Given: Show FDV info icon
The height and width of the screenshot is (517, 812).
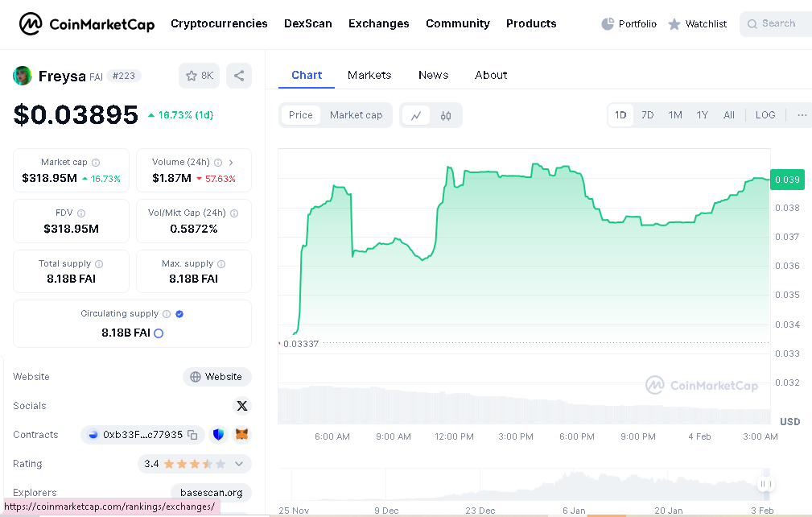Looking at the screenshot, I should (x=81, y=213).
